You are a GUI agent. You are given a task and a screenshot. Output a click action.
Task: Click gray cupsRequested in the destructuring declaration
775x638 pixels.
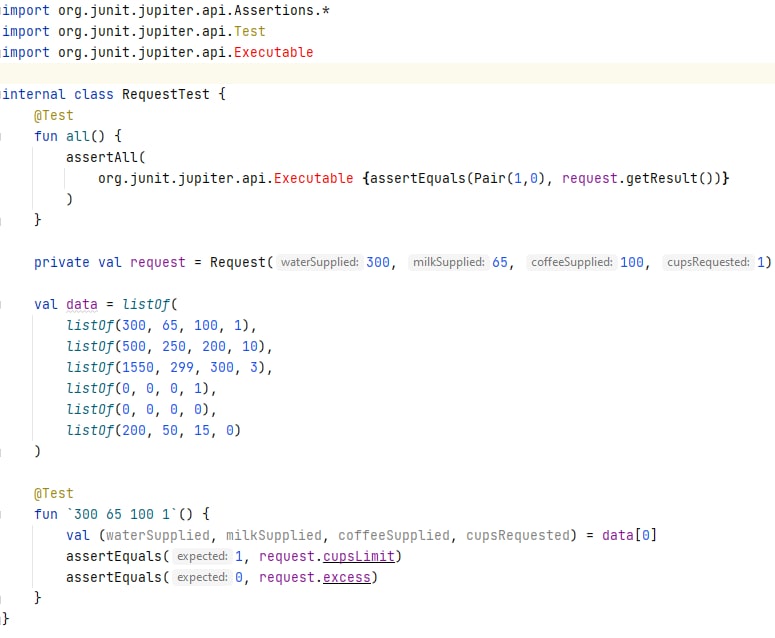point(518,536)
